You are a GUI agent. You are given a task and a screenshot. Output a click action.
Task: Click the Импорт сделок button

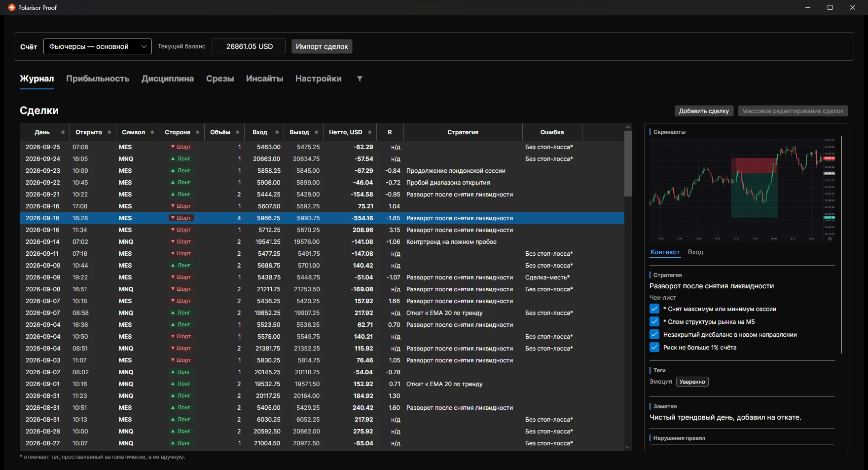322,46
